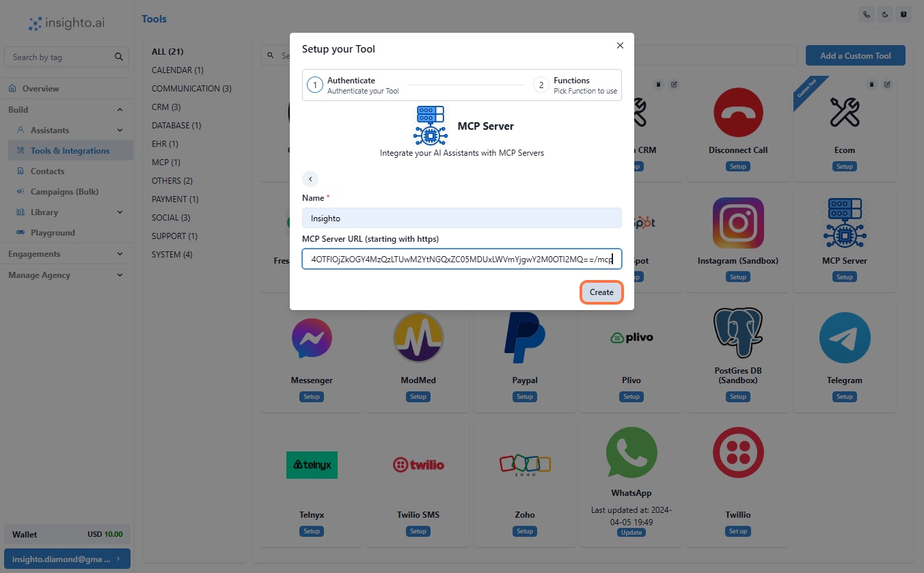Click Setup under Zoho
Viewport: 924px width, 573px height.
(525, 531)
